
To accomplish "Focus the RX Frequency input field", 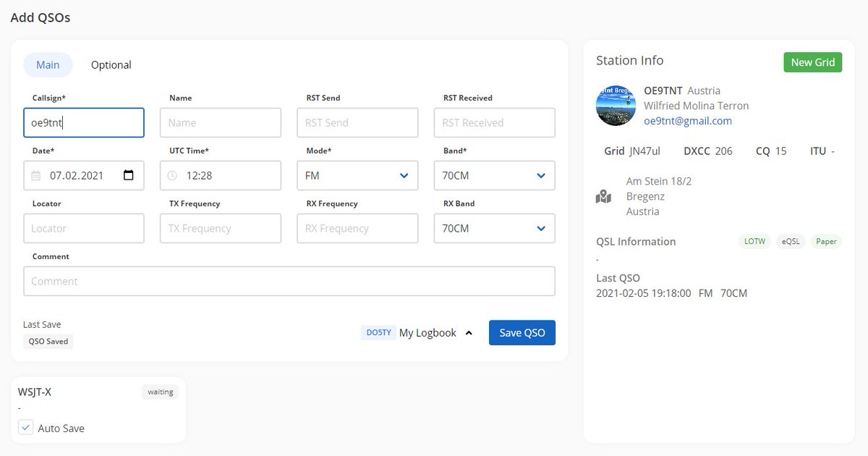I will click(357, 228).
